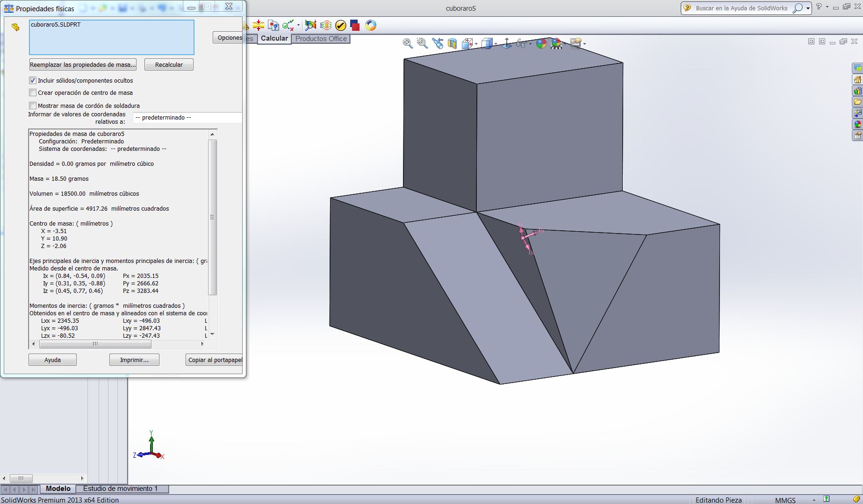Viewport: 863px width, 504px height.
Task: Click the Check Active Document icon
Action: [x=288, y=25]
